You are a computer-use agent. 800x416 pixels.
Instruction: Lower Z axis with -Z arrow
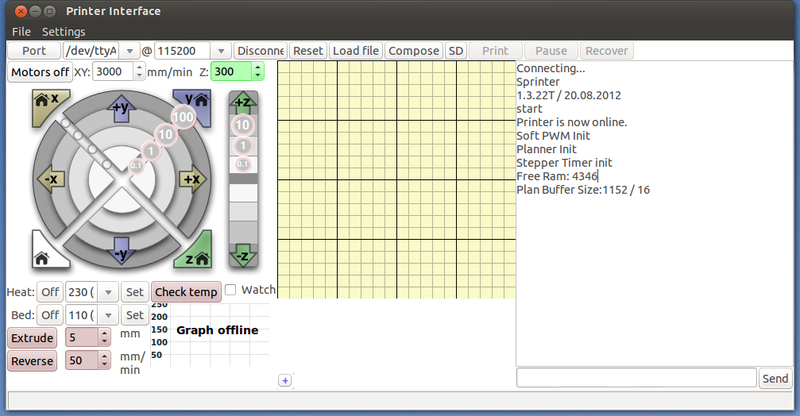(241, 256)
